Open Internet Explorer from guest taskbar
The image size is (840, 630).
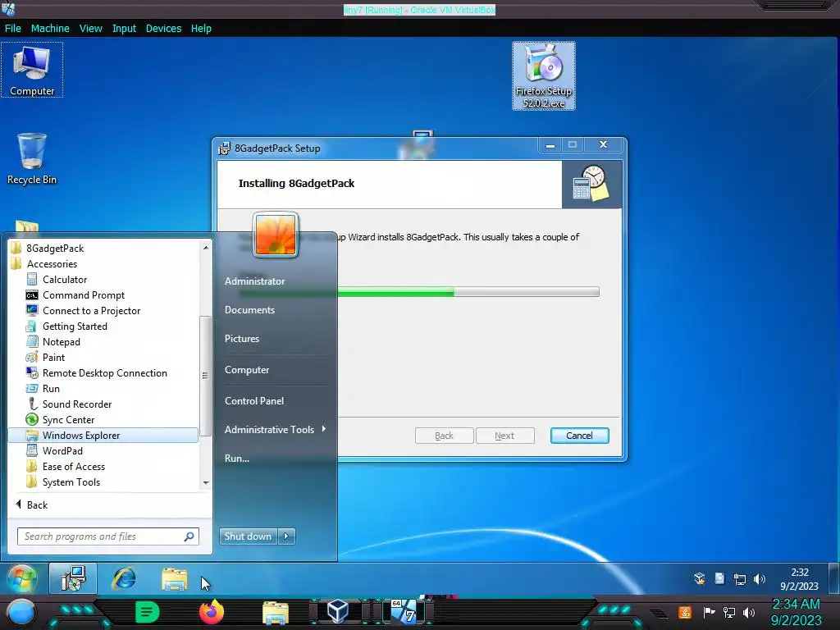click(x=124, y=578)
